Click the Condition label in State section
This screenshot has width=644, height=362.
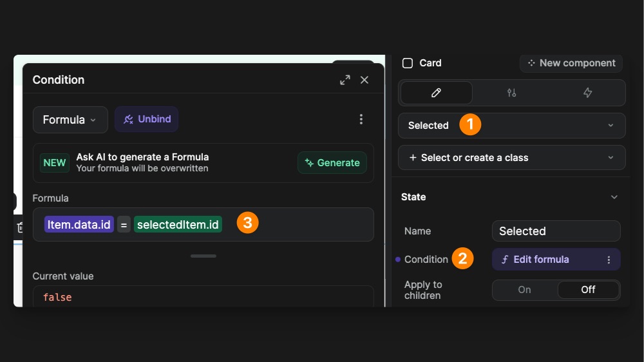pyautogui.click(x=426, y=260)
